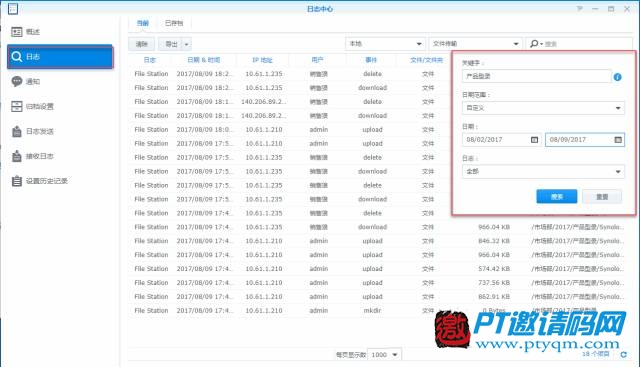Sort by the 事件 column header
The height and width of the screenshot is (367, 640).
coord(371,60)
